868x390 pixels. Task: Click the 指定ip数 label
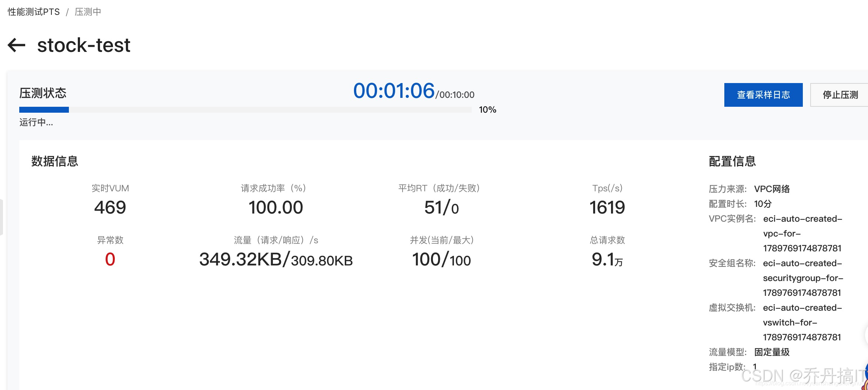(727, 367)
